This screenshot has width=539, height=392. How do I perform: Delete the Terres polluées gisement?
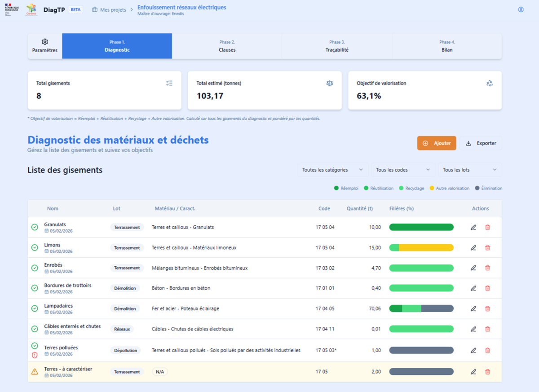(x=487, y=351)
